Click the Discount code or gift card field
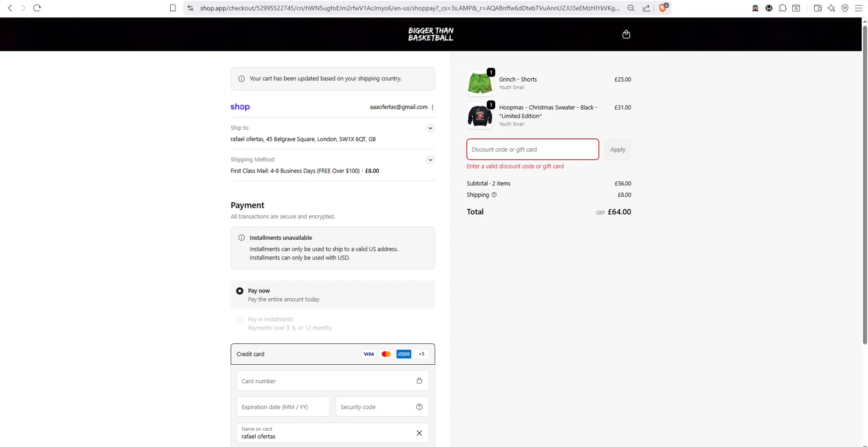Screen dimensions: 868x447 [x=533, y=149]
